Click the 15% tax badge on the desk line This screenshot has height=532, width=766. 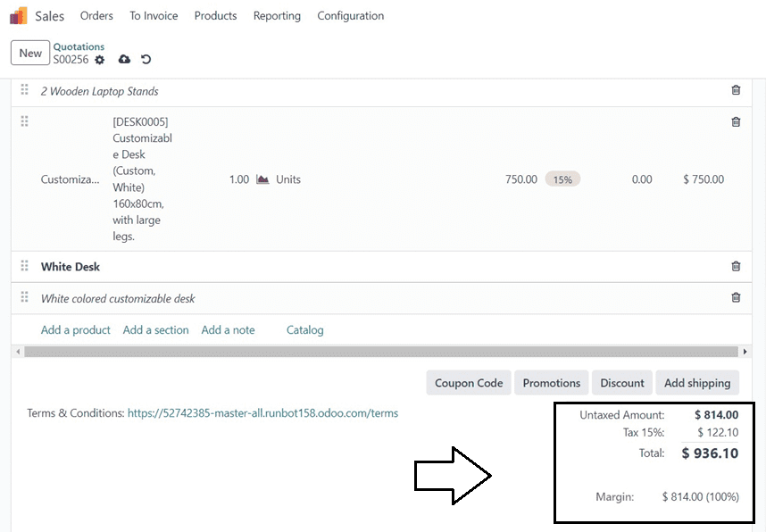562,179
